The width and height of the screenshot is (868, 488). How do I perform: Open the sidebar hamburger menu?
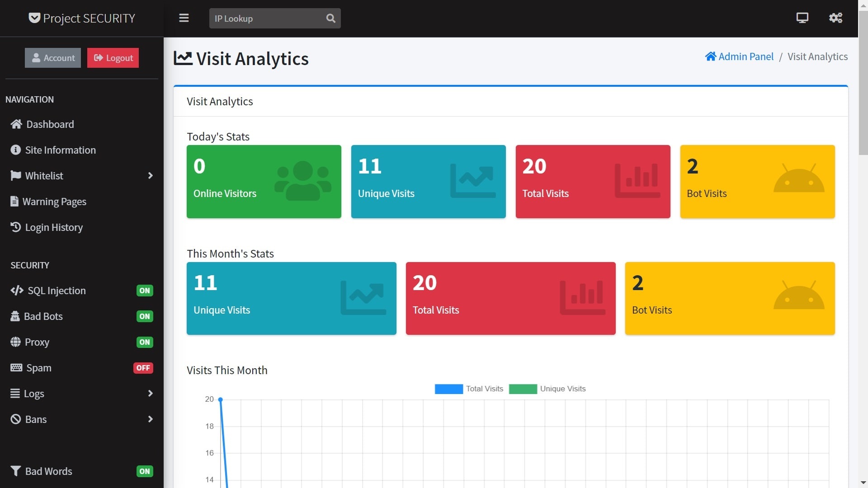click(184, 18)
